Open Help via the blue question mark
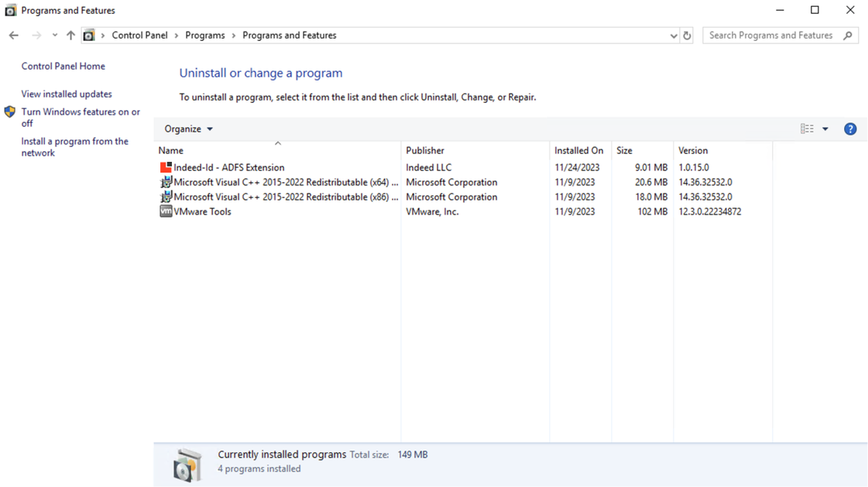Screen dimensions: 868x487 tap(850, 129)
